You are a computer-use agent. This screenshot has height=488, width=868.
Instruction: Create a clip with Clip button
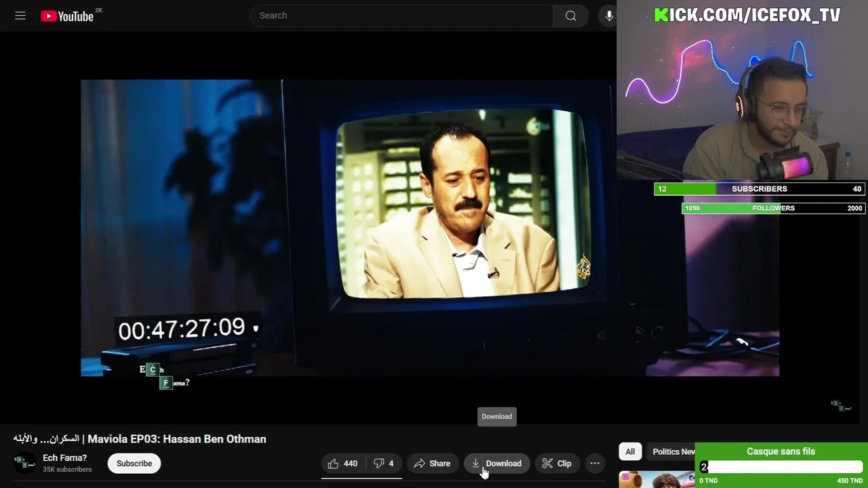pos(557,464)
